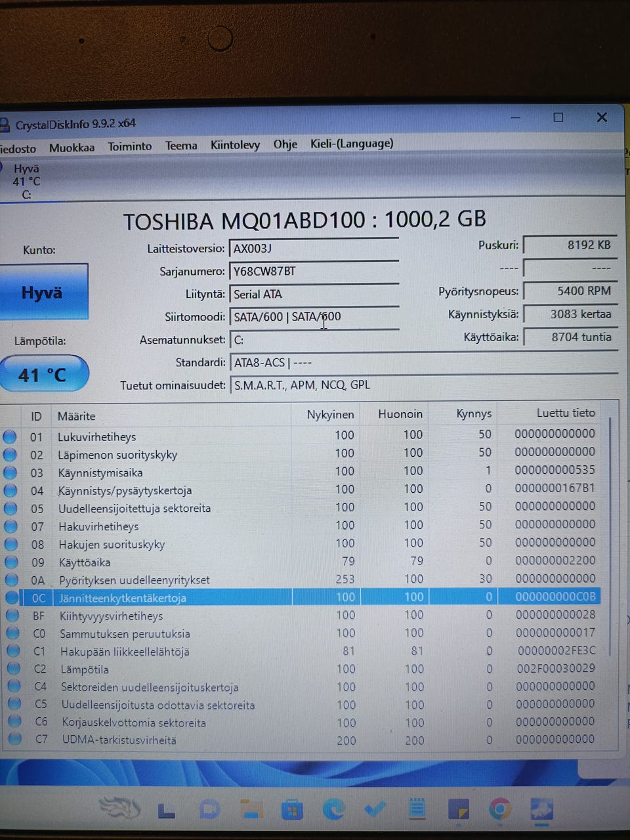Screen dimensions: 630x840
Task: Open Sticky Notes from taskbar
Action: [458, 809]
